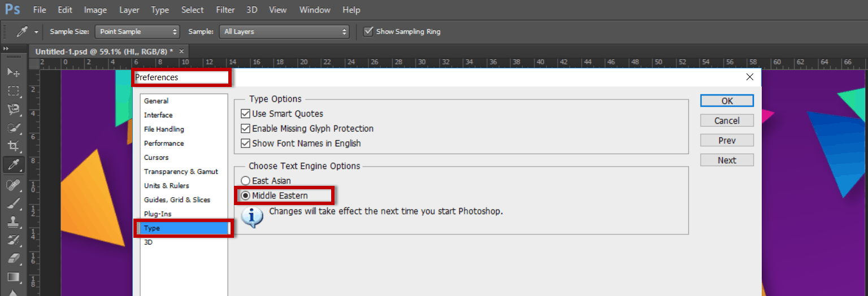Switch to Interface preferences category
The width and height of the screenshot is (868, 296).
[184, 115]
